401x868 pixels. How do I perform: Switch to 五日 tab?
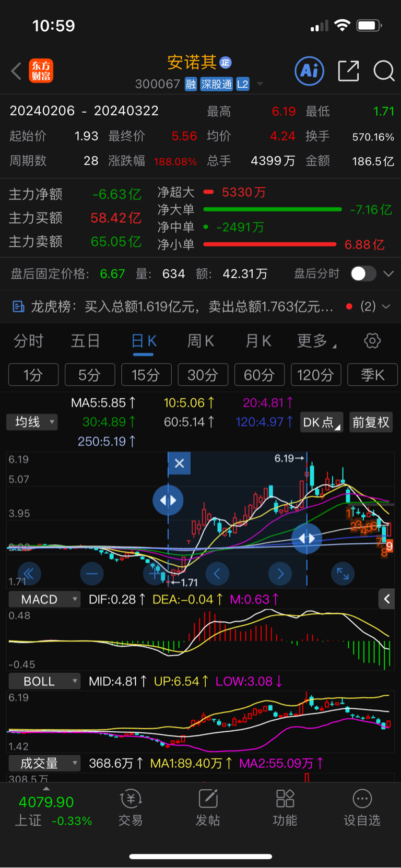(86, 341)
